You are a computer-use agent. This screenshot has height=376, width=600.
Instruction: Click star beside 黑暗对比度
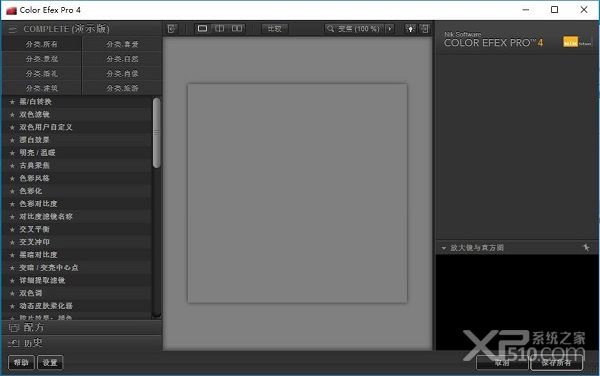tap(12, 255)
